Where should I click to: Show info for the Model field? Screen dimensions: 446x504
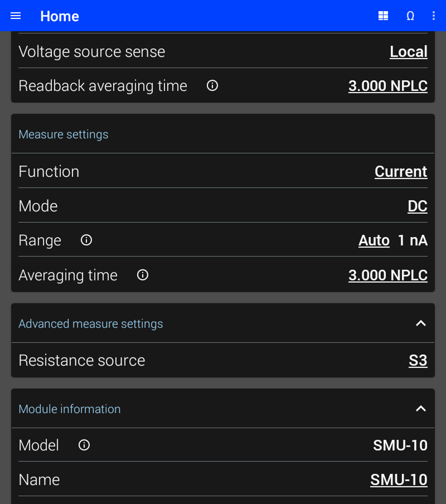[84, 445]
